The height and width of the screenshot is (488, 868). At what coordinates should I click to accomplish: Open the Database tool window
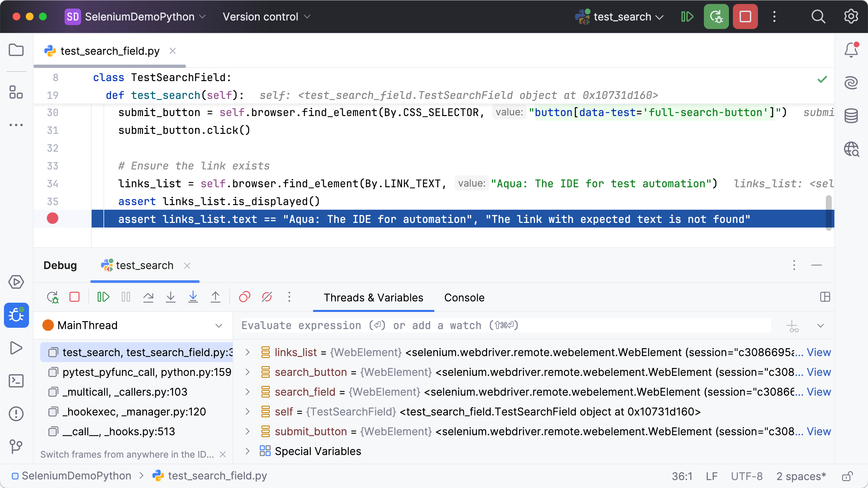(x=851, y=116)
